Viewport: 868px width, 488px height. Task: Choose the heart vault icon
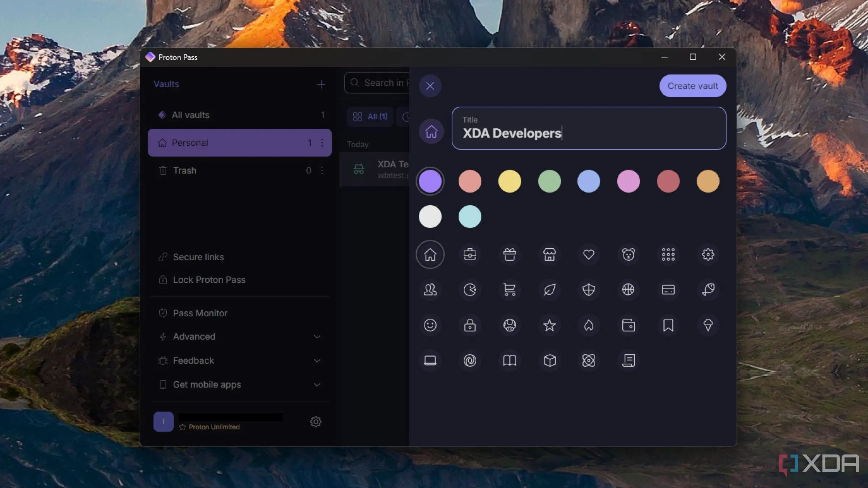[589, 254]
